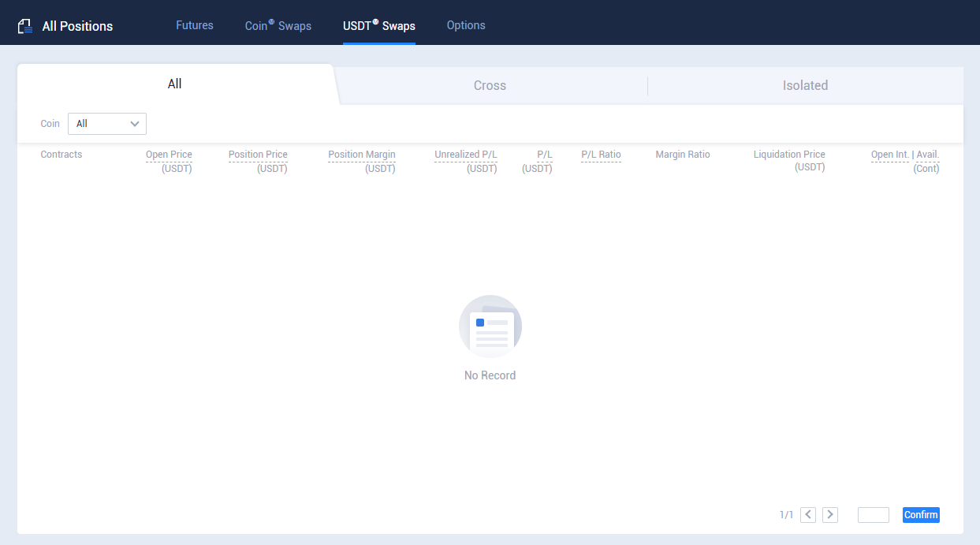Go to next page arrow
Screen dimensions: 980x545
829,515
